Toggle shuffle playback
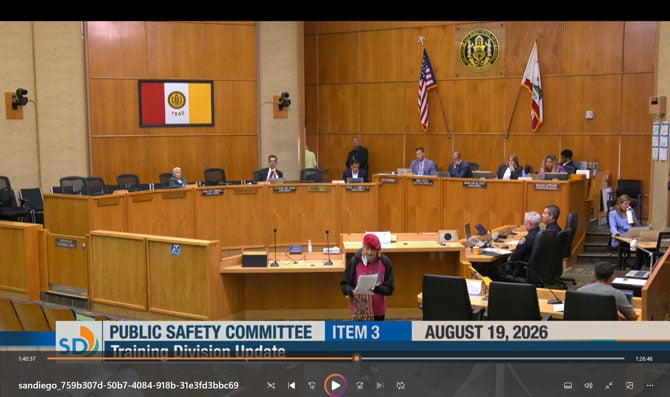The width and height of the screenshot is (670, 397). (x=271, y=385)
